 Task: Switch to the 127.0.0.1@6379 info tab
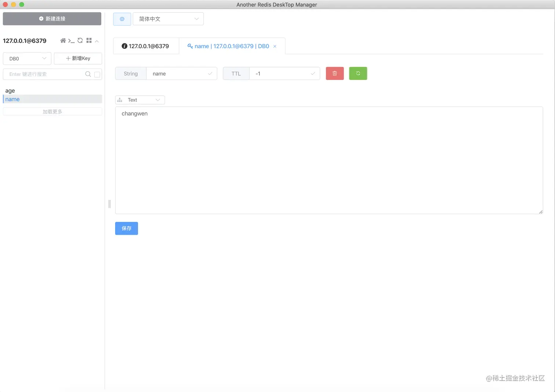[x=146, y=46]
